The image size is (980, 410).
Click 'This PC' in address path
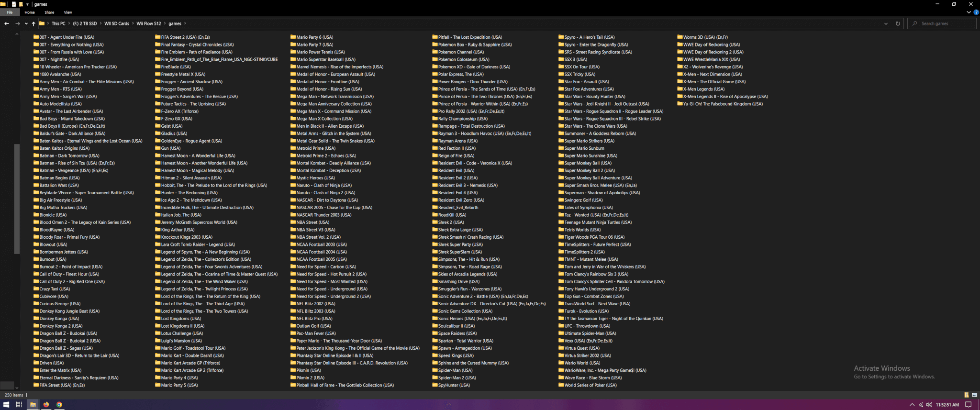[58, 23]
